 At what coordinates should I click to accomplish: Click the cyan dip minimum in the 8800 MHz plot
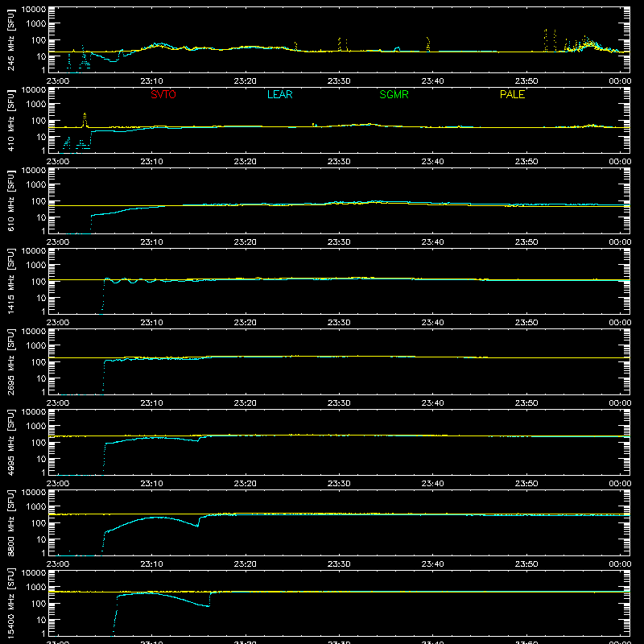coord(197,526)
